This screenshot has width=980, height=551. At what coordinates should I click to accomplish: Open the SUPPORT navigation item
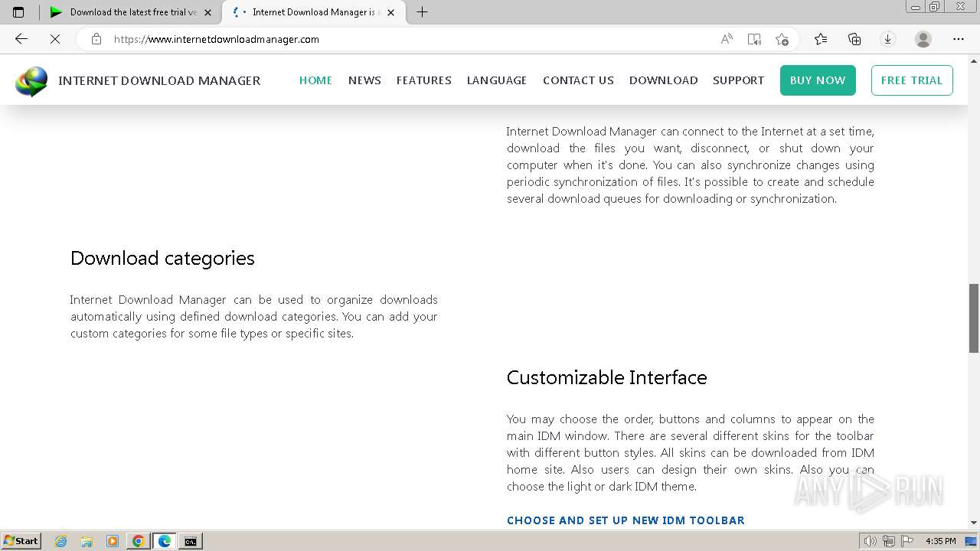click(738, 80)
